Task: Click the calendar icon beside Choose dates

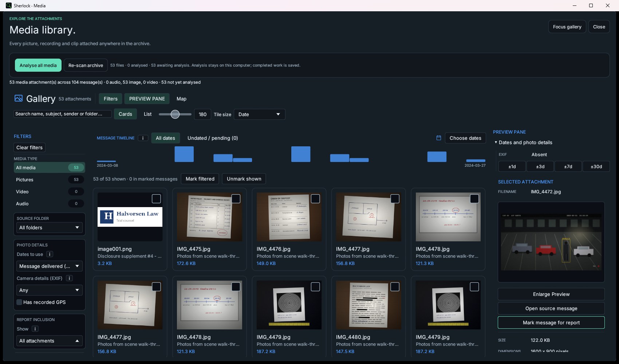Action: (x=439, y=138)
